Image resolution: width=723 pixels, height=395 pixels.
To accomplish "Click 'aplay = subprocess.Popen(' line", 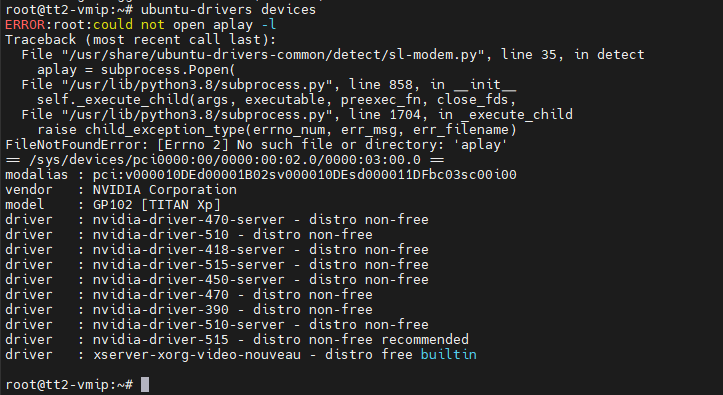I will tap(136, 70).
